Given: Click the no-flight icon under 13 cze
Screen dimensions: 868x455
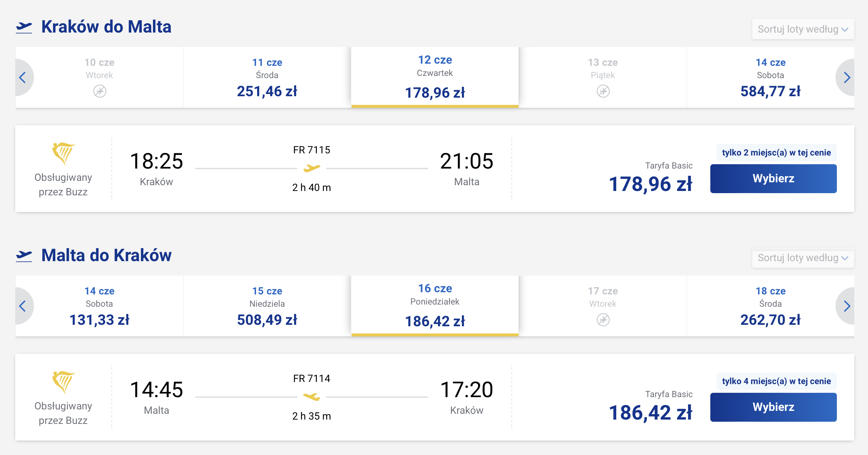Looking at the screenshot, I should coord(603,91).
